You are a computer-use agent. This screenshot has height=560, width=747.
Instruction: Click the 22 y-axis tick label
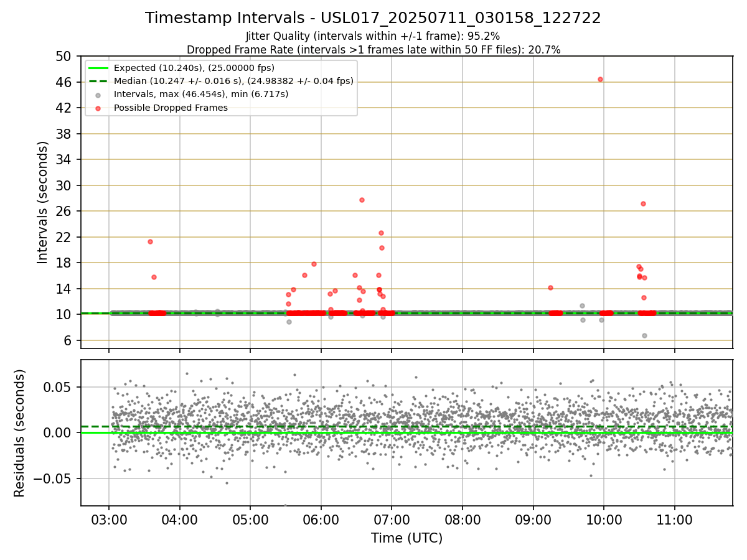pyautogui.click(x=64, y=237)
